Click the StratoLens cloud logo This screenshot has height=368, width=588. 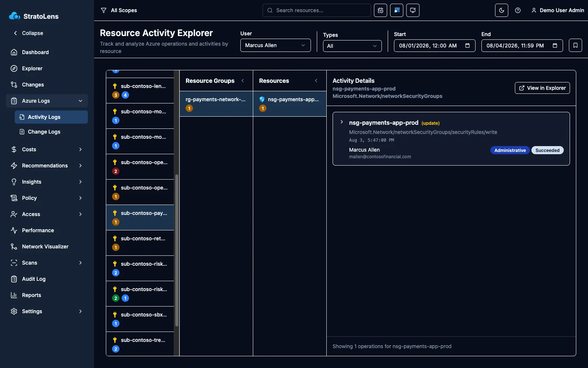pyautogui.click(x=15, y=16)
